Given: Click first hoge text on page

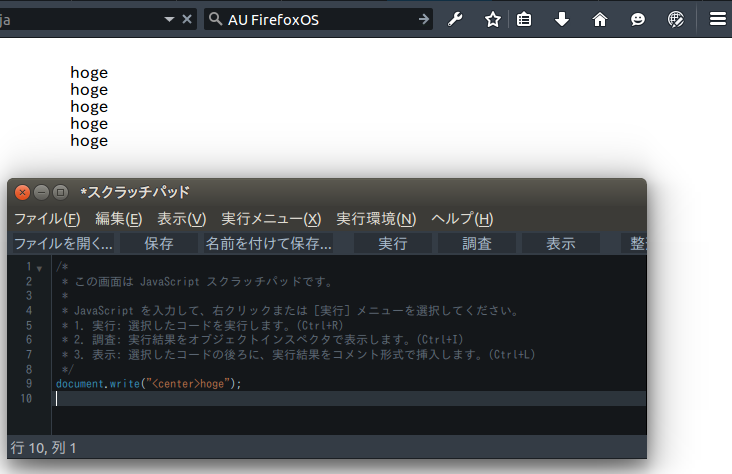Looking at the screenshot, I should click(89, 73).
